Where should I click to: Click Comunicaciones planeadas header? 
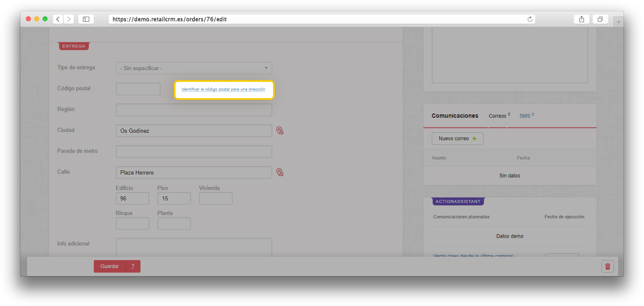461,217
